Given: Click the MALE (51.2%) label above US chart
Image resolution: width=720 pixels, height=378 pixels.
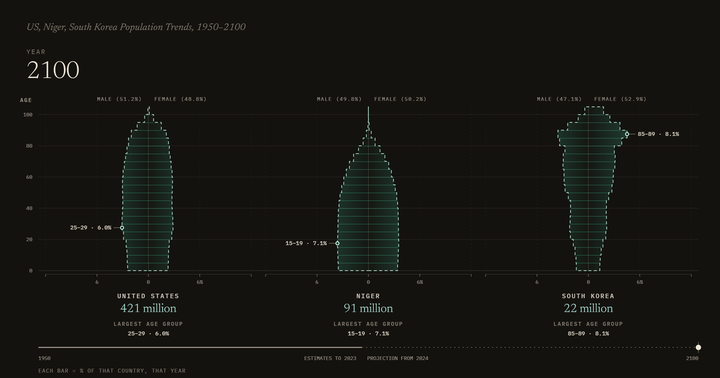Looking at the screenshot, I should click(119, 99).
